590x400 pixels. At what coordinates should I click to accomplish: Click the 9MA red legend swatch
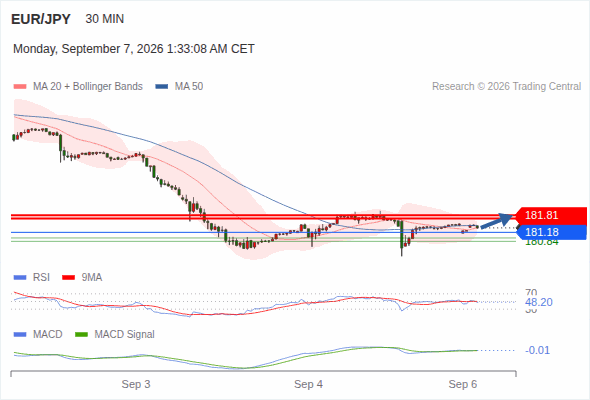68,278
